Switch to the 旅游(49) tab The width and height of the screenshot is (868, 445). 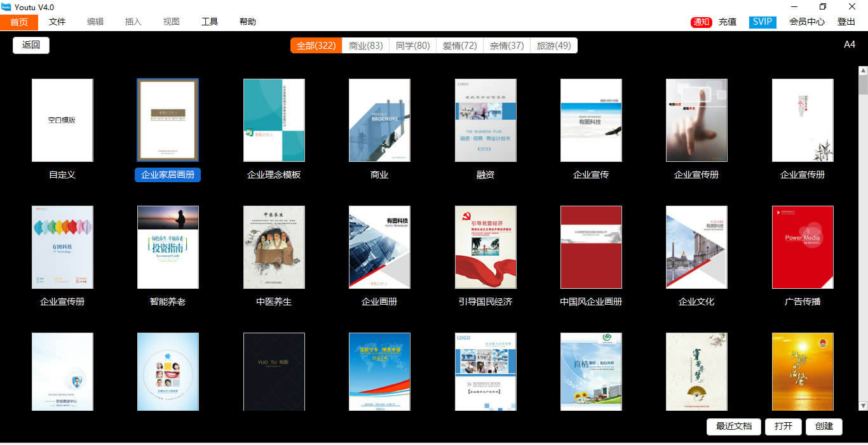click(x=554, y=46)
